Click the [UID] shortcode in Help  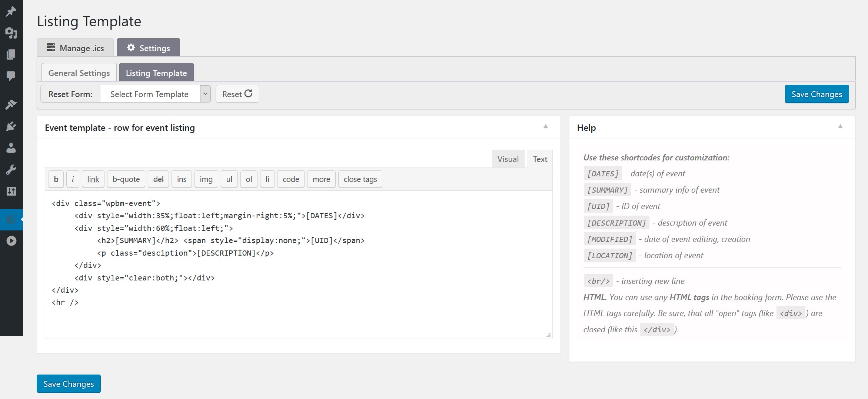point(598,206)
